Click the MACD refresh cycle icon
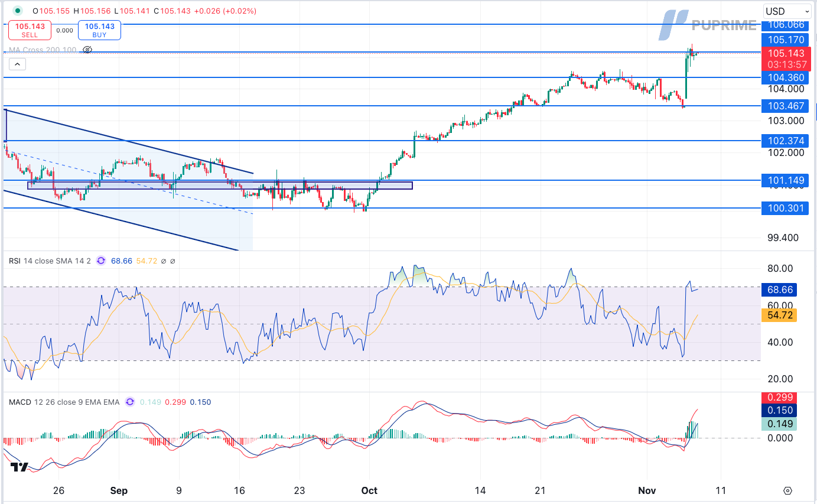Screen dimensions: 817x504 129,402
